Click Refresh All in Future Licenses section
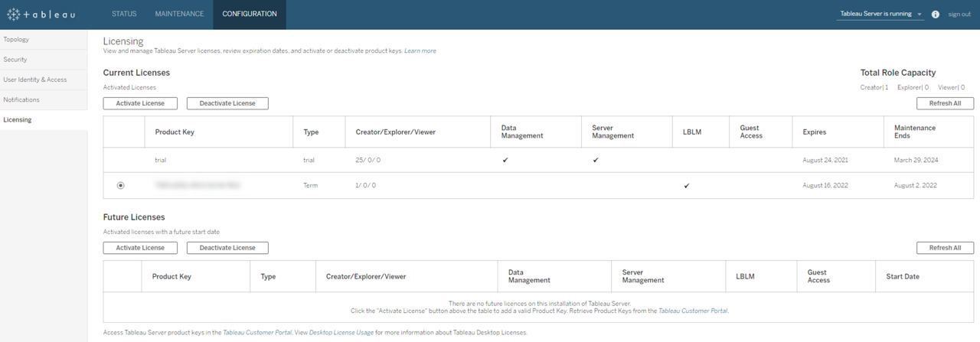This screenshot has height=342, width=980. [x=945, y=248]
